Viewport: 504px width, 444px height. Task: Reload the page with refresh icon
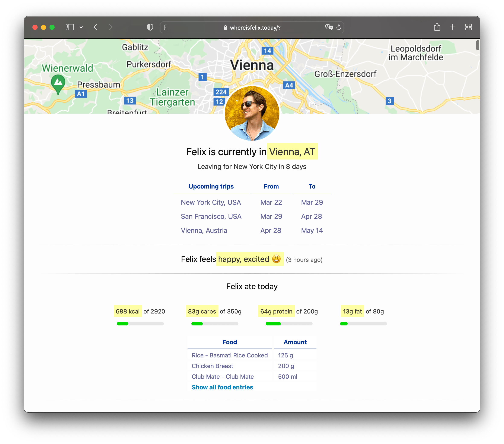click(x=339, y=27)
